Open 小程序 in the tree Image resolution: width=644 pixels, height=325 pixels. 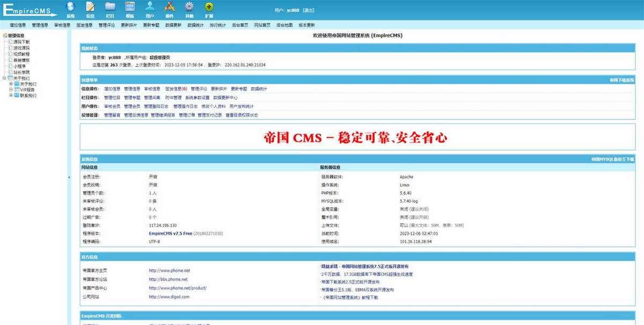[19, 66]
